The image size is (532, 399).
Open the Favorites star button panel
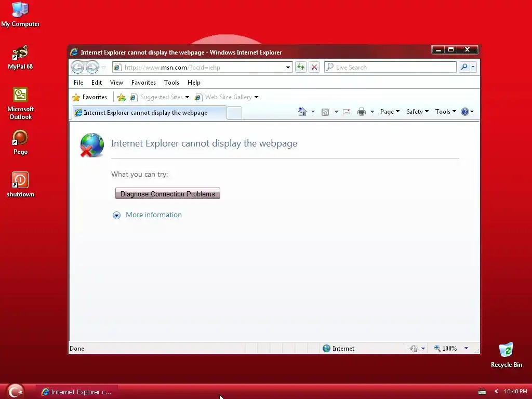tap(90, 97)
